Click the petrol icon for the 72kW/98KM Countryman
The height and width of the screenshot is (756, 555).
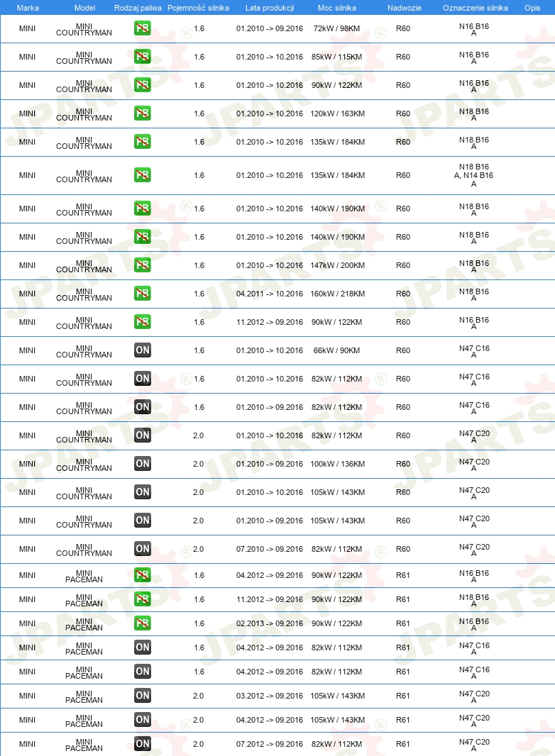pos(143,28)
